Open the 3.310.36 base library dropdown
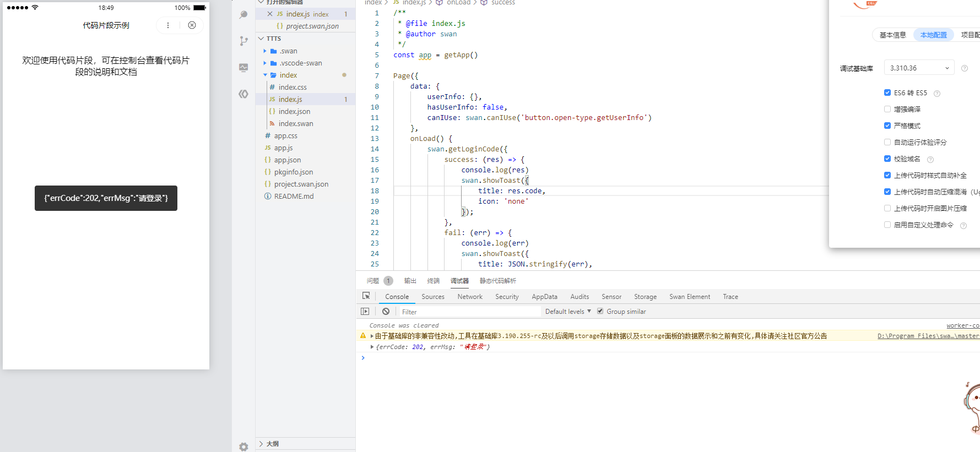The image size is (980, 452). (919, 68)
